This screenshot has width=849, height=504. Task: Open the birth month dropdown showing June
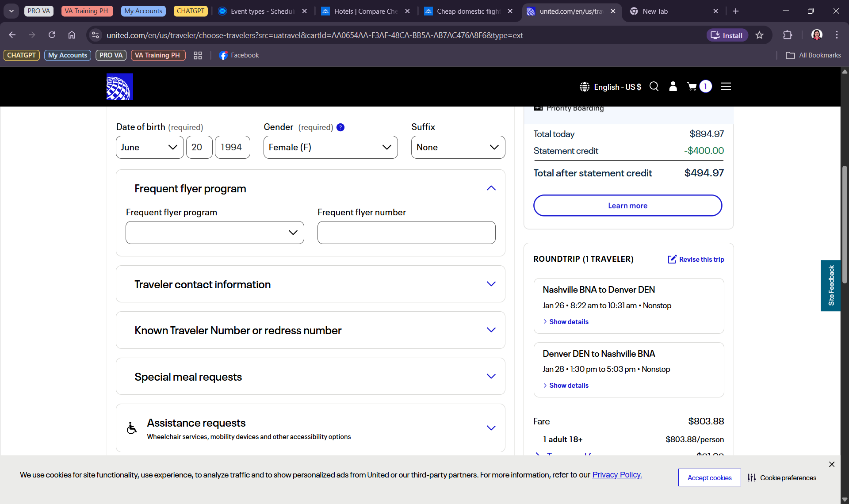(x=149, y=147)
